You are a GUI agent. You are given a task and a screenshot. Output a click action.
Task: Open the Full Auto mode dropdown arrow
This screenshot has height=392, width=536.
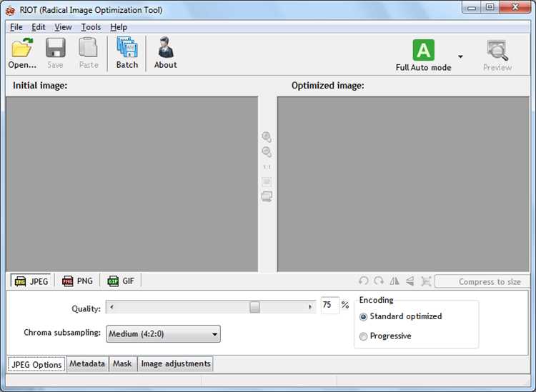(460, 57)
